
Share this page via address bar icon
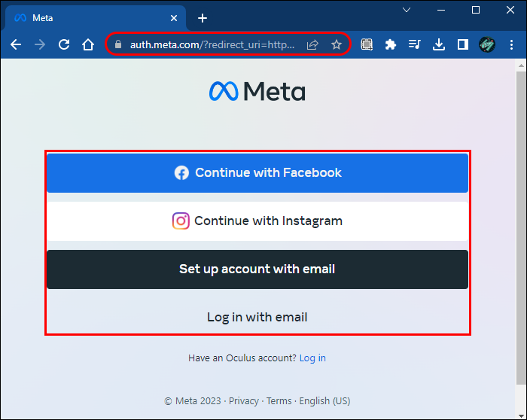point(312,44)
